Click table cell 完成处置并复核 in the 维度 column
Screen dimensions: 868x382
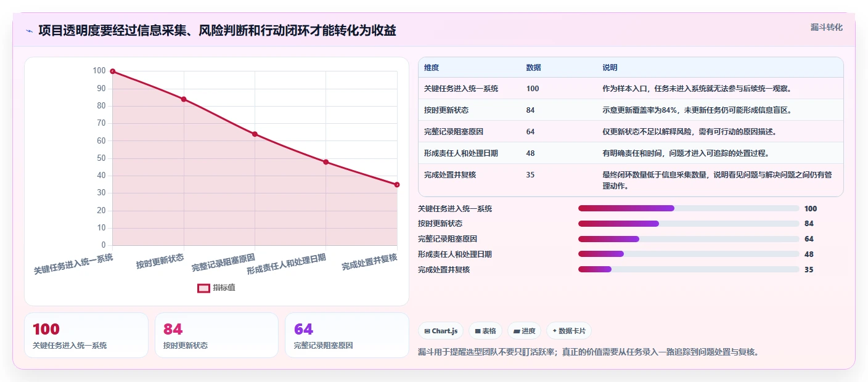[450, 175]
